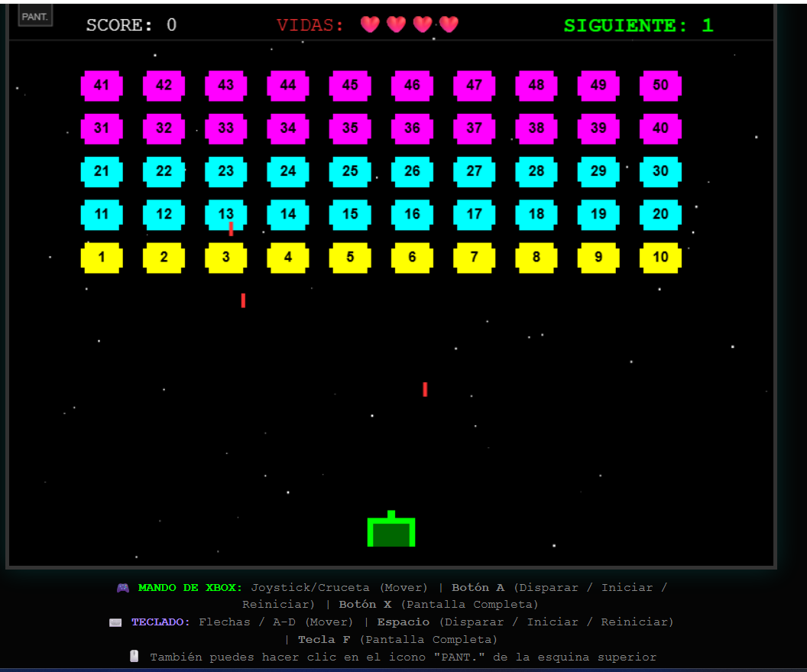The height and width of the screenshot is (672, 807).
Task: Click the keyboard icon beside TECLADO
Action: [116, 622]
